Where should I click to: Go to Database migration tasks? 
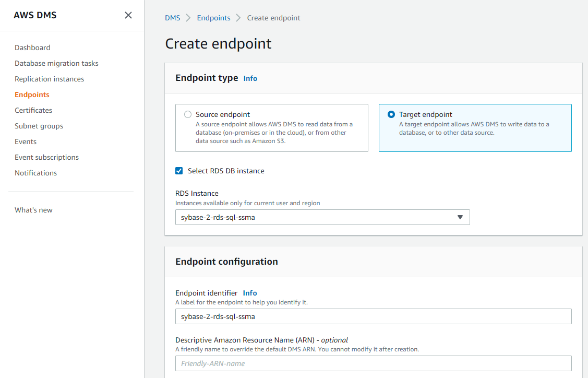pos(56,63)
